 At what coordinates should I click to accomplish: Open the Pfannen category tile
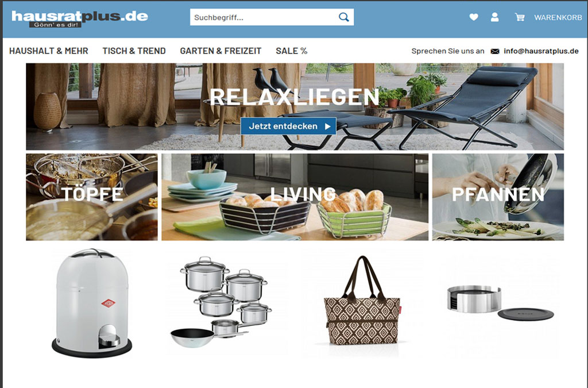click(x=498, y=197)
